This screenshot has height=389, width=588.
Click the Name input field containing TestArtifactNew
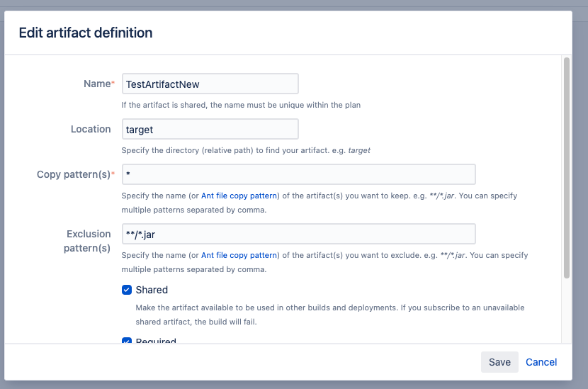[x=210, y=84]
